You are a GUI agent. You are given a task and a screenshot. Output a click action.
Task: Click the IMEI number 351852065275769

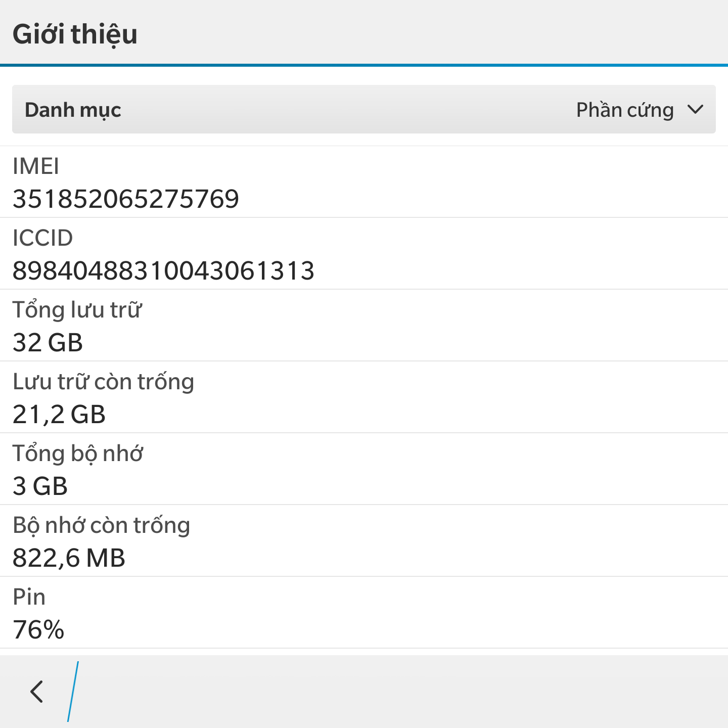click(126, 199)
